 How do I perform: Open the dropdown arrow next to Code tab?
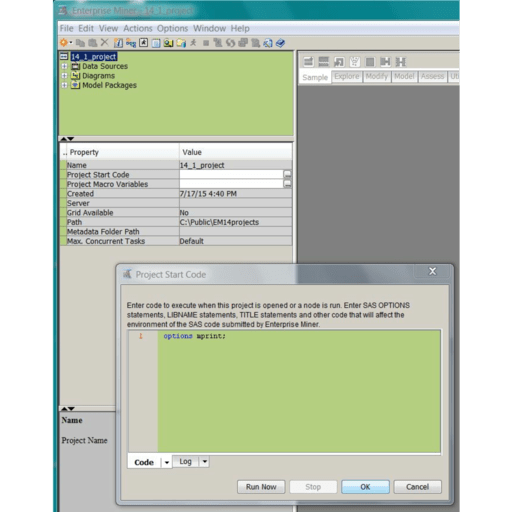(x=167, y=462)
